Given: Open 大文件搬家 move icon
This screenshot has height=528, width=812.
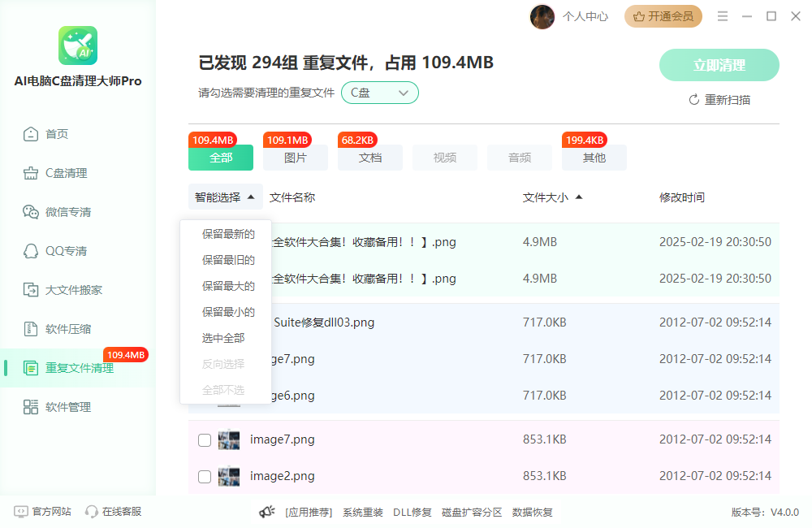Looking at the screenshot, I should (x=31, y=290).
